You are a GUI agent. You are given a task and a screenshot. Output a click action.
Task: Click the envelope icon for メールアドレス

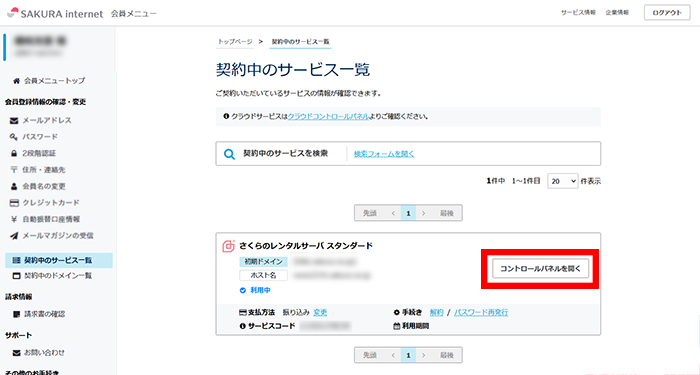click(14, 121)
